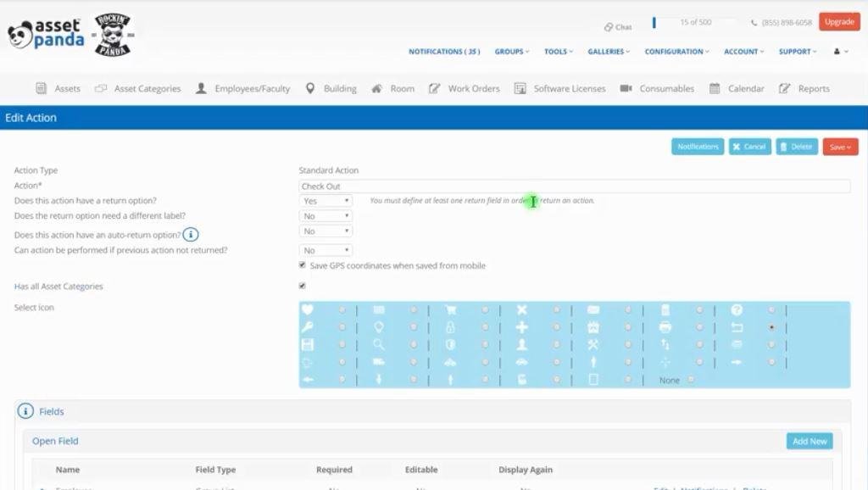Click the Calendar icon in navigation
868x490 pixels.
click(x=715, y=88)
